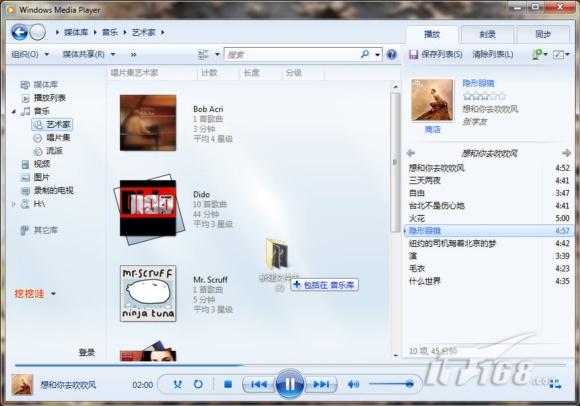This screenshot has height=406, width=580.
Task: Switch to the 刻录 tab
Action: (x=488, y=34)
